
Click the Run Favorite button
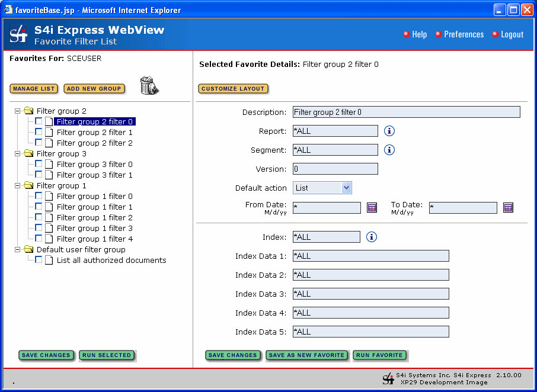point(379,355)
